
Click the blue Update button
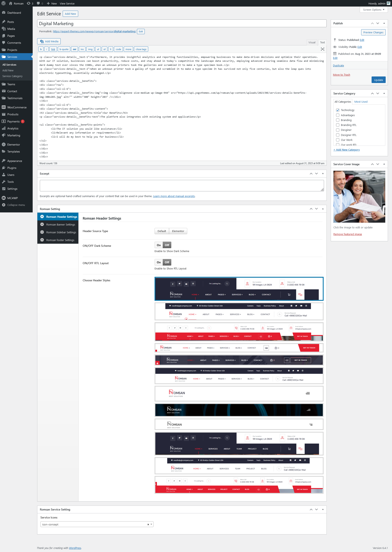pyautogui.click(x=378, y=80)
